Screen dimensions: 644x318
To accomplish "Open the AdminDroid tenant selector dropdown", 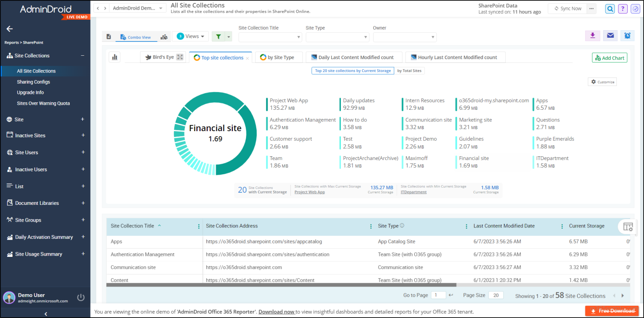I will click(138, 8).
